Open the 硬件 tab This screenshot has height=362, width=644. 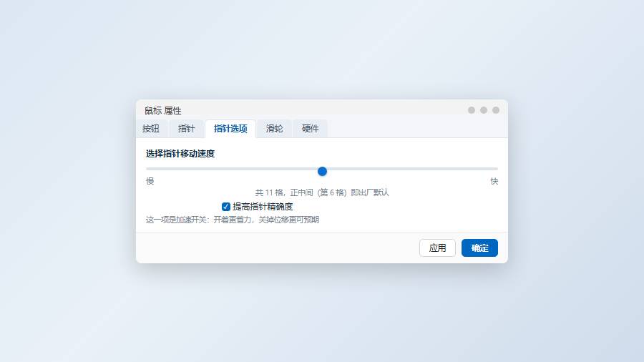tap(310, 129)
